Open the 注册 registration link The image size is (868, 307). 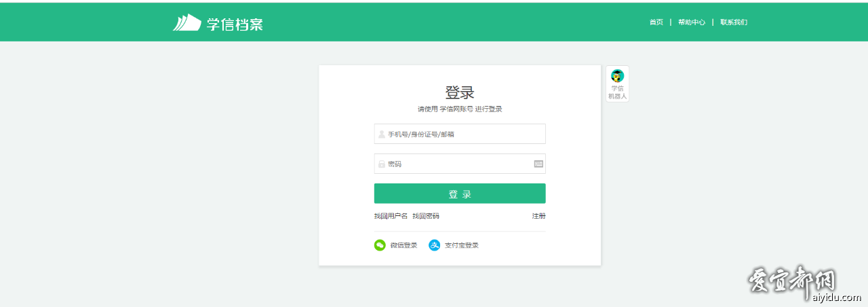coord(538,216)
